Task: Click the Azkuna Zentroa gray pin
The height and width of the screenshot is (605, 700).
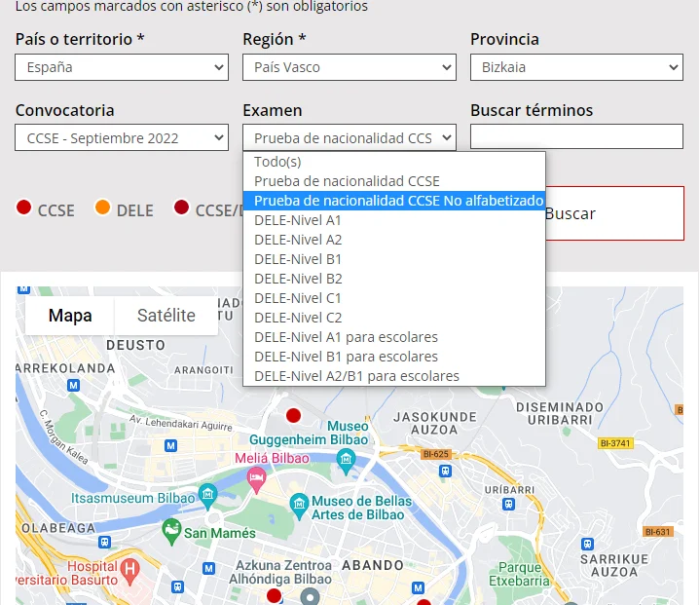Action: pos(310,597)
